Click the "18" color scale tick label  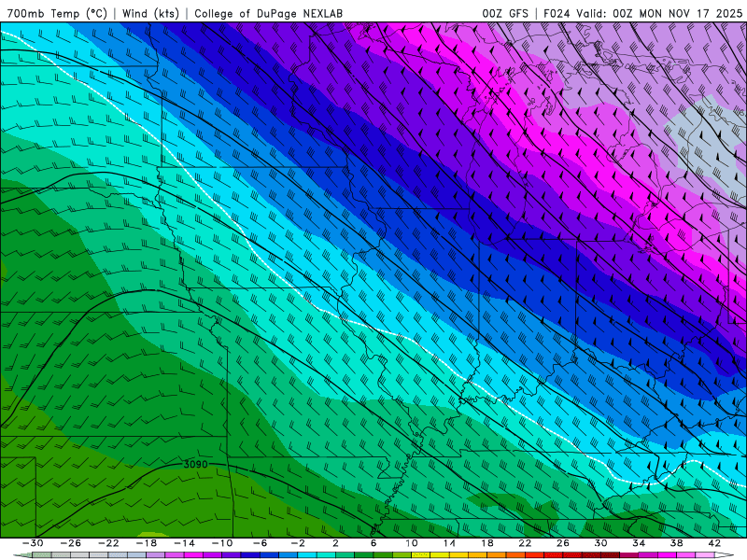[x=486, y=543]
